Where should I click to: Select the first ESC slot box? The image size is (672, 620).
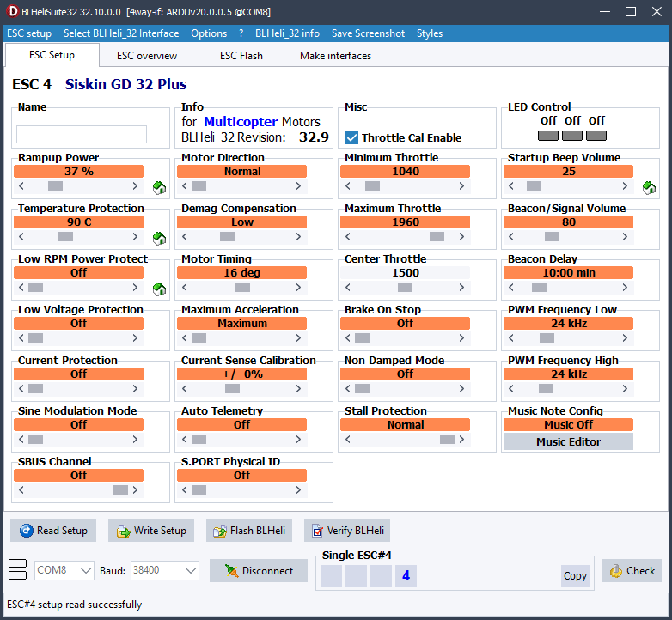coord(332,575)
